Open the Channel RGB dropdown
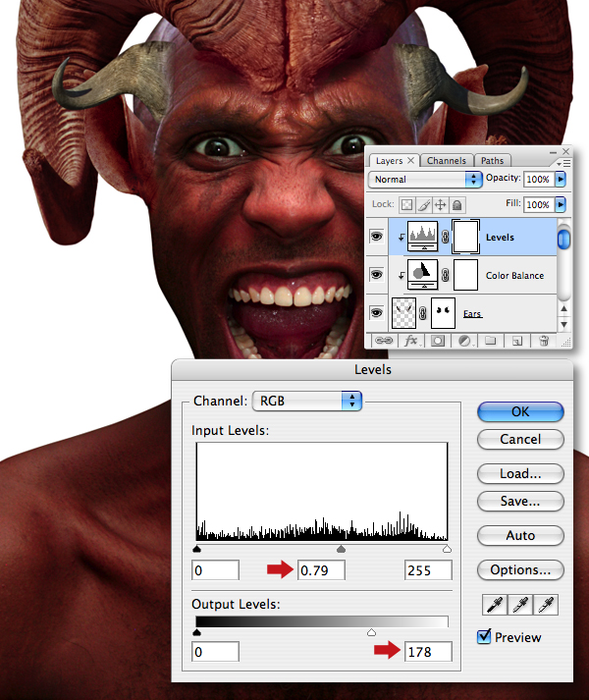Viewport: 589px width, 700px height. click(307, 401)
